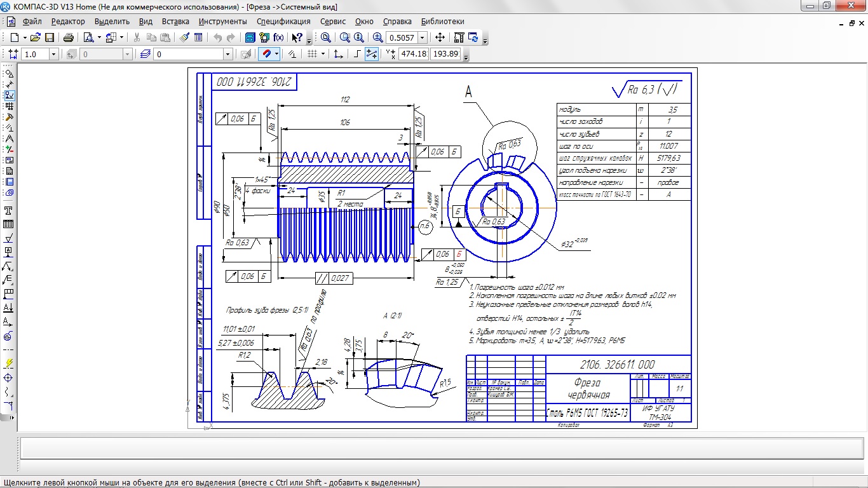Activate the context help arrow with question mark
This screenshot has width=868, height=488.
click(297, 37)
